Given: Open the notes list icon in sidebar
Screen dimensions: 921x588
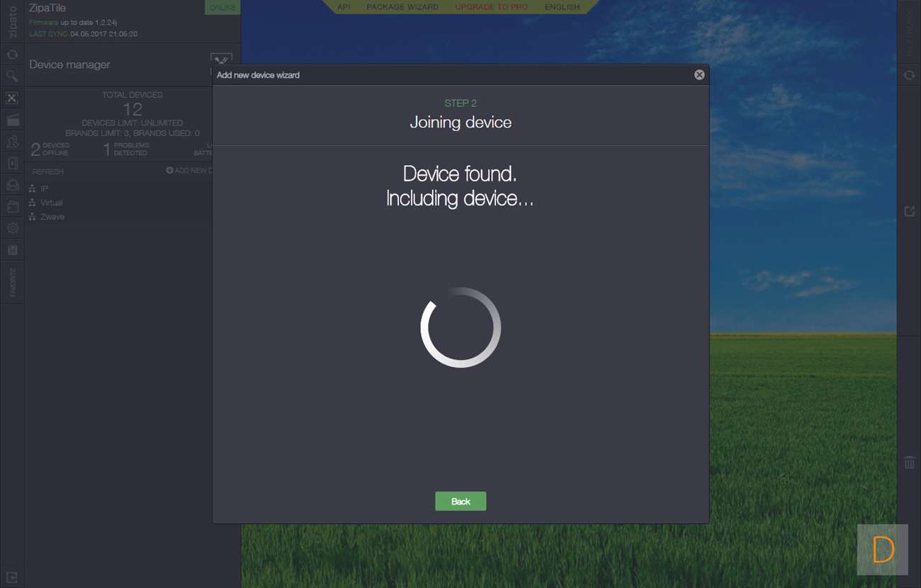Looking at the screenshot, I should click(12, 250).
